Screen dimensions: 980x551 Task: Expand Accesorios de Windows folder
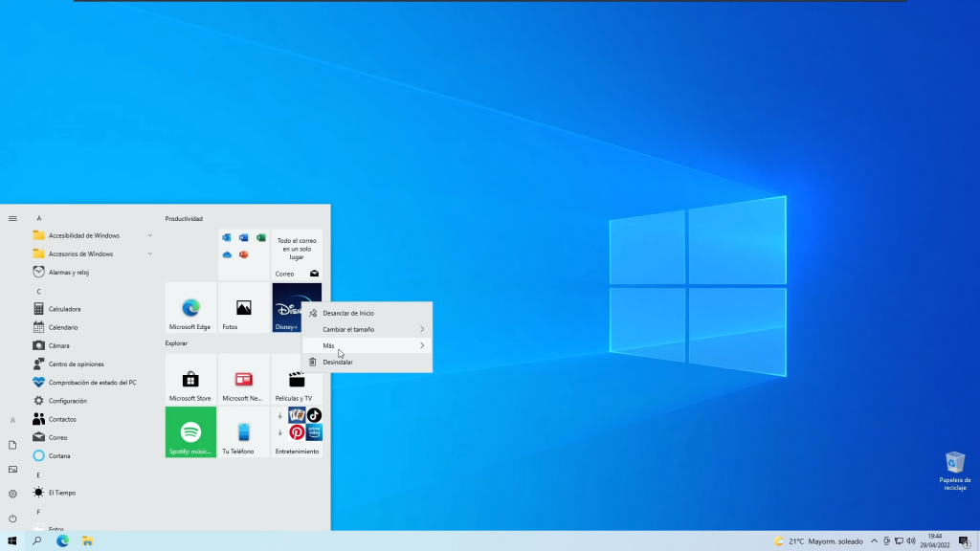click(x=91, y=253)
